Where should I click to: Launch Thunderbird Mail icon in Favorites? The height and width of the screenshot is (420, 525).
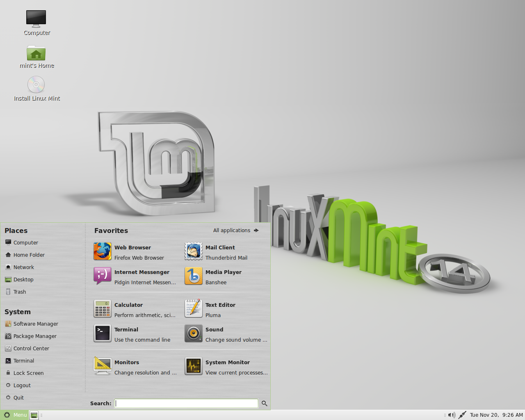(194, 251)
